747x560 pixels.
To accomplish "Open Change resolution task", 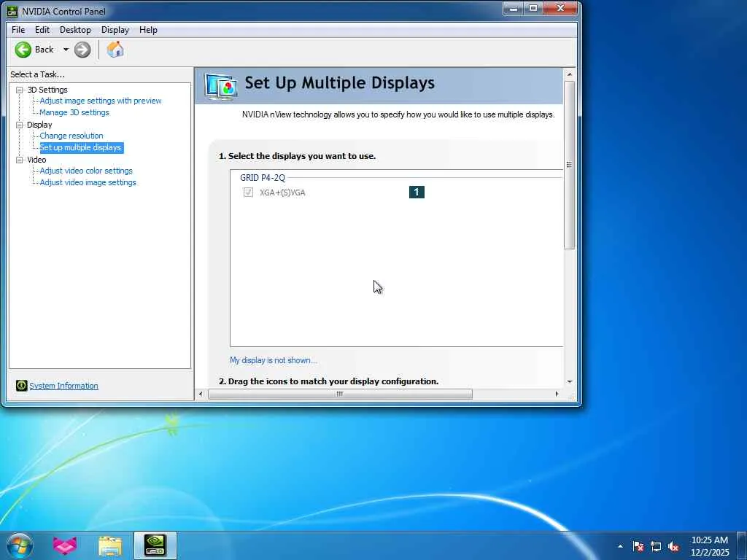I will tap(71, 136).
